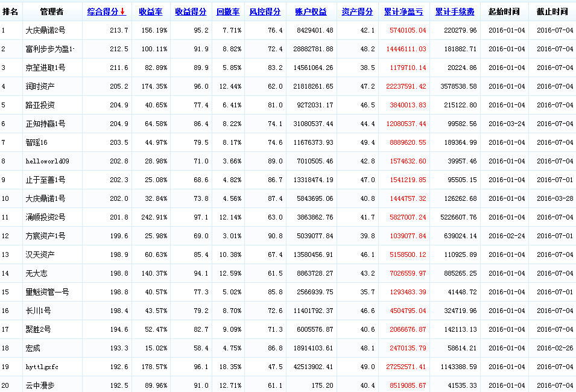Sort table by 累计净盈亏 header
Image resolution: width=576 pixels, height=392 pixels.
coord(404,11)
